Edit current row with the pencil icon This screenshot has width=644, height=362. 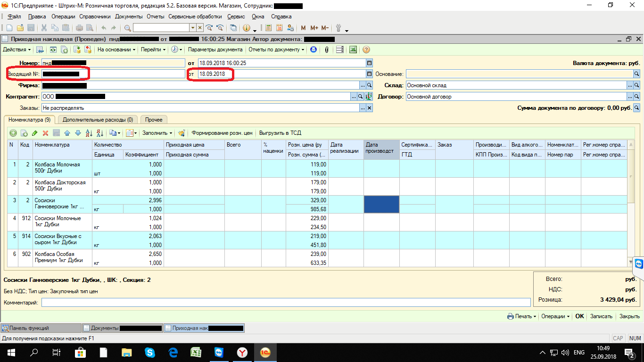coord(35,133)
